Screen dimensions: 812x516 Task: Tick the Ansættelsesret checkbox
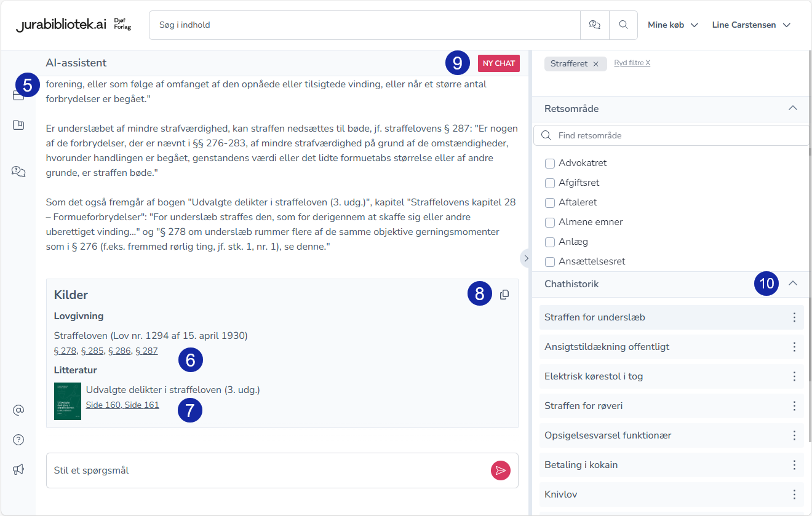click(x=550, y=262)
